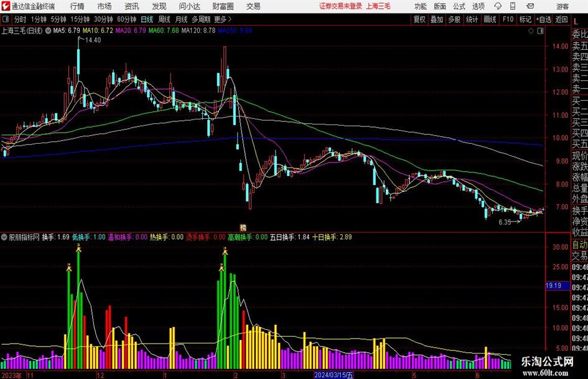Switch to 15分钟 chart period
The width and height of the screenshot is (588, 379).
pos(80,19)
